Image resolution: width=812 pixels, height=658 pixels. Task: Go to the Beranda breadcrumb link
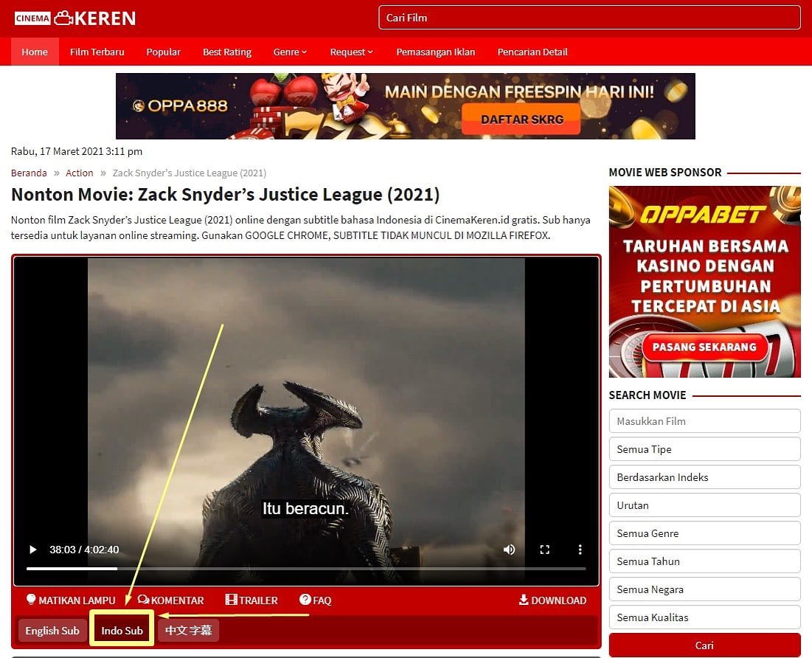tap(29, 173)
